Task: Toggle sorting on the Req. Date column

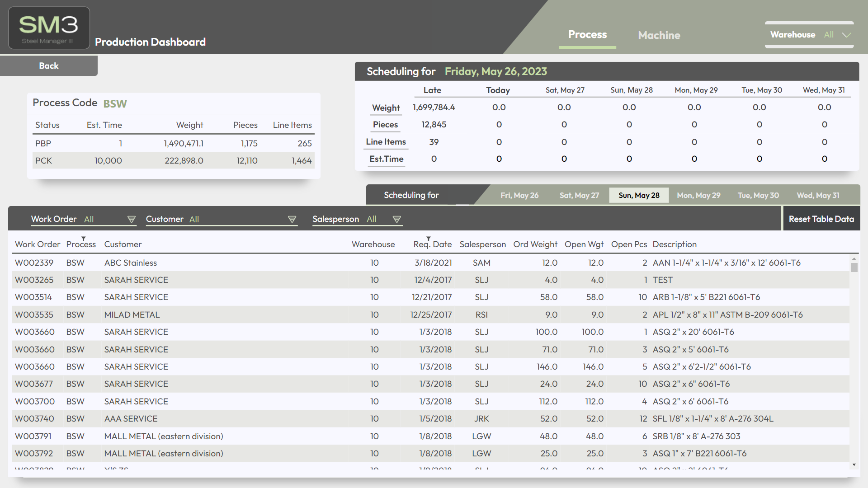Action: (x=428, y=239)
